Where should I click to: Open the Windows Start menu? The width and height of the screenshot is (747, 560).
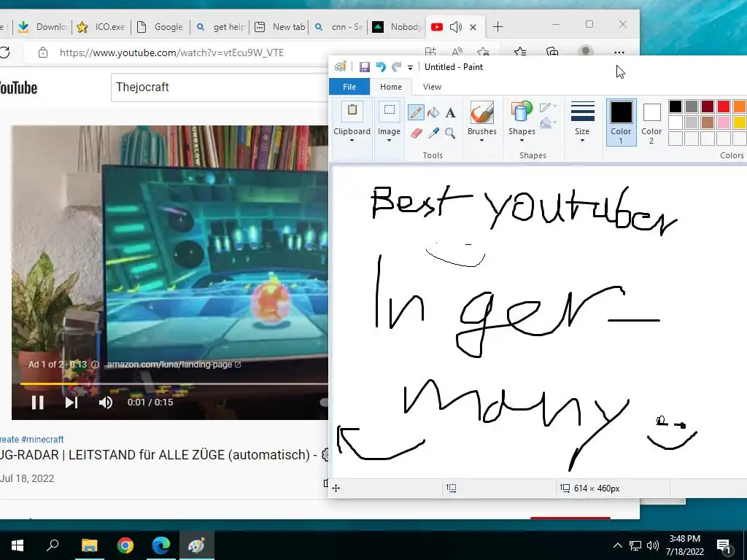[x=18, y=545]
